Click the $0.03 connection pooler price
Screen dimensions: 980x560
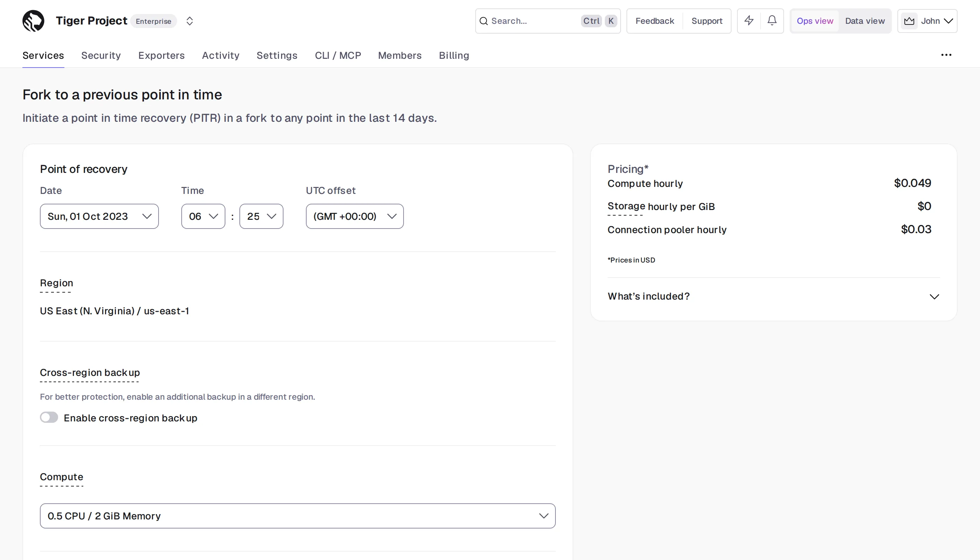coord(916,229)
